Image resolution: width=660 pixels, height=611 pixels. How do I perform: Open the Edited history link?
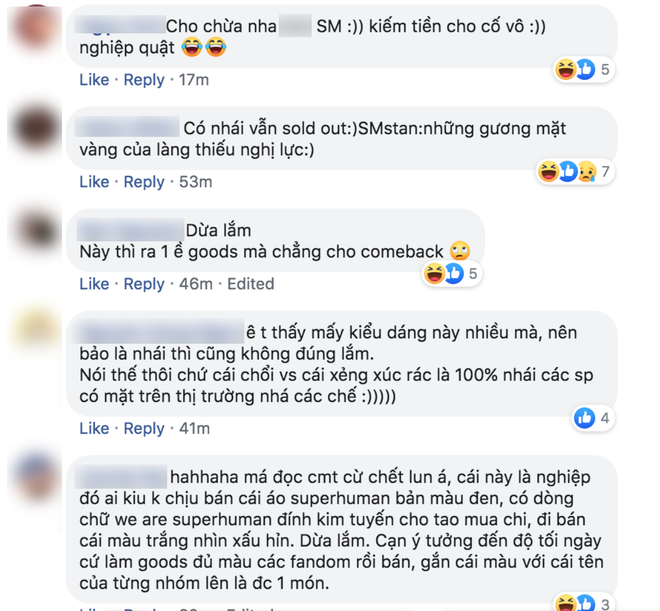pyautogui.click(x=250, y=284)
